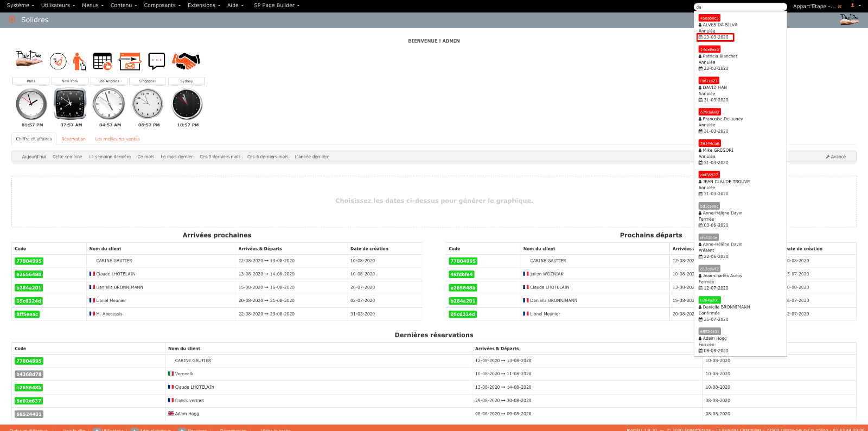Image resolution: width=868 pixels, height=431 pixels.
Task: Open the user account dropdown
Action: (x=856, y=5)
